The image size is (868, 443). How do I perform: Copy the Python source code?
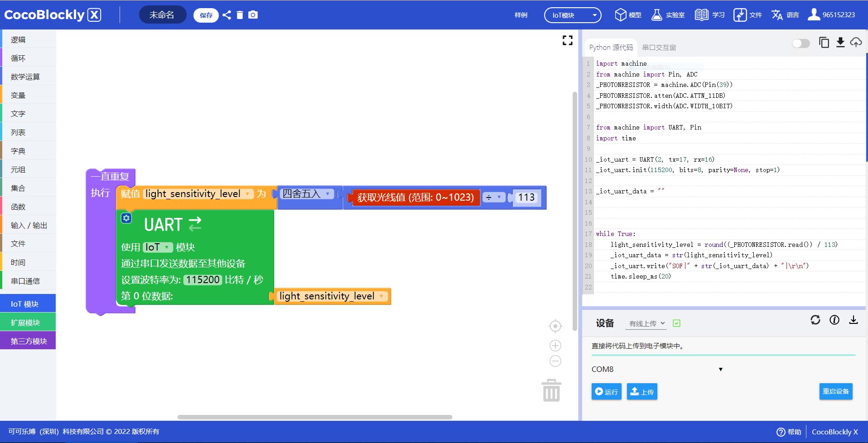824,43
